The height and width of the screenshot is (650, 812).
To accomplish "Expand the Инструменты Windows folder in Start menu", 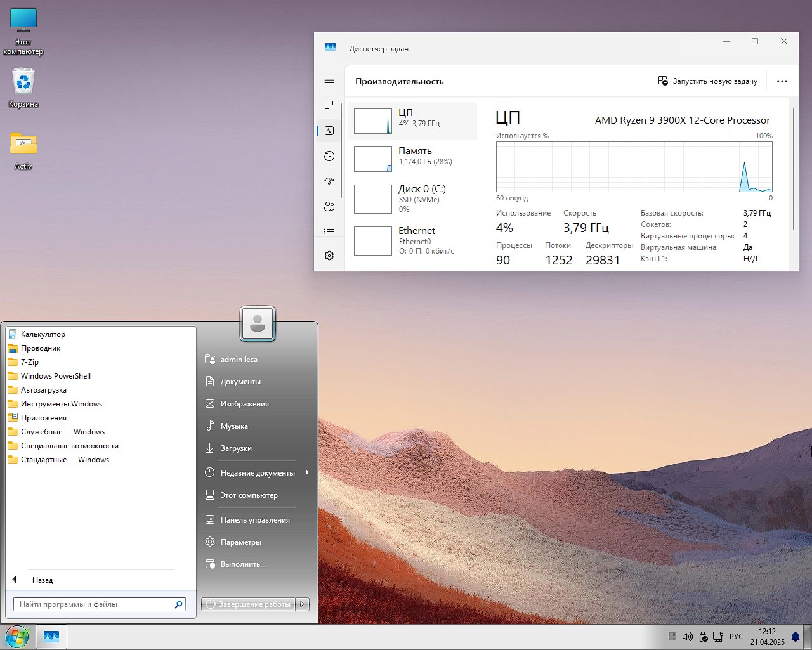I will click(x=100, y=404).
